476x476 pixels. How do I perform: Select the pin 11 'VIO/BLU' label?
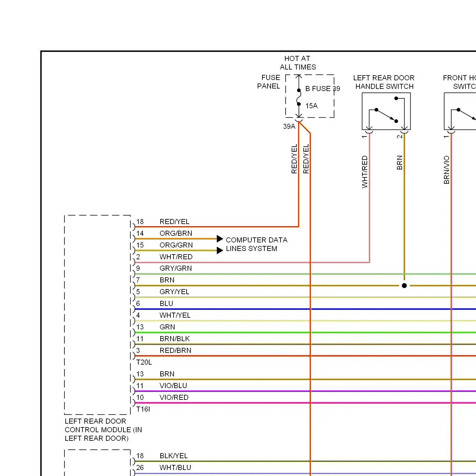click(x=173, y=386)
